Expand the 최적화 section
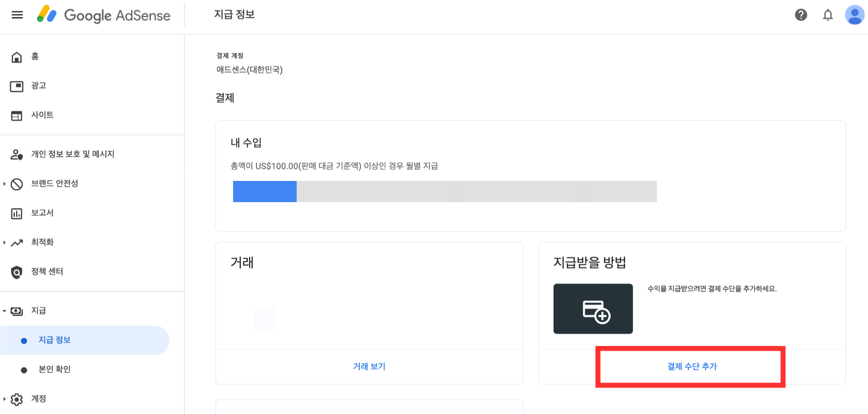This screenshot has height=414, width=868. 4,242
